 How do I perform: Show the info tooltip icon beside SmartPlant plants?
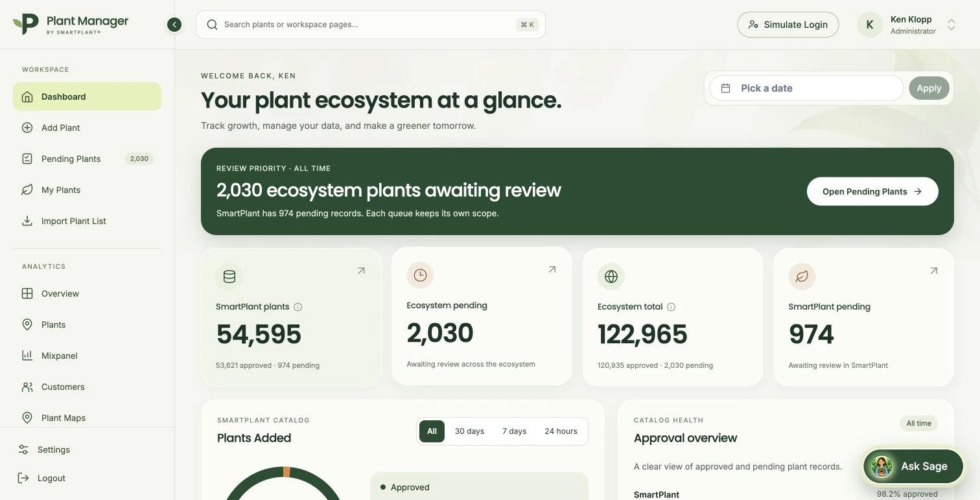298,307
